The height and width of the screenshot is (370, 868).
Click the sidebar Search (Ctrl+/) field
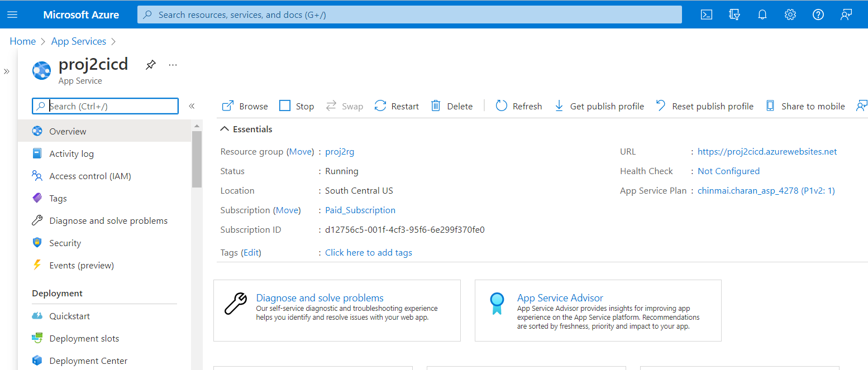106,106
